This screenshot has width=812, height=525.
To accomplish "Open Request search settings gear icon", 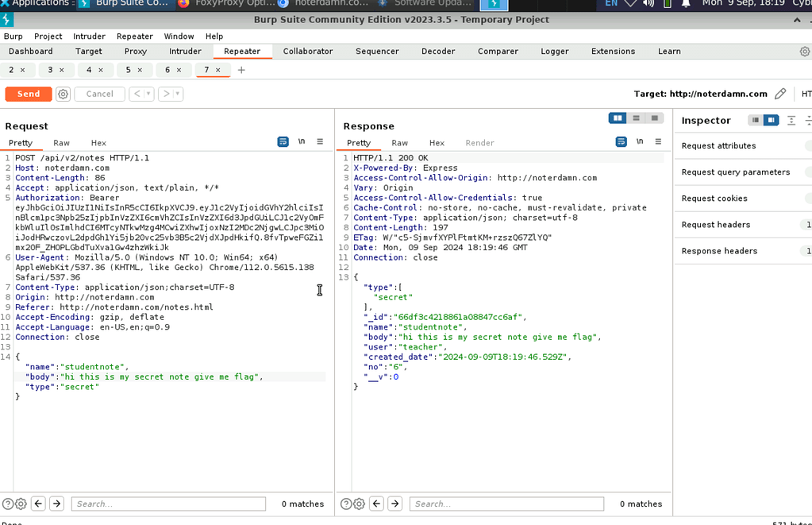I will coord(21,504).
